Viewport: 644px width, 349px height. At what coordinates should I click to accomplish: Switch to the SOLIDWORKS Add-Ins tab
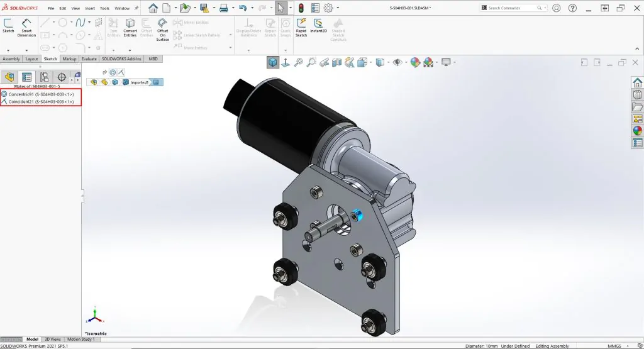pos(121,58)
